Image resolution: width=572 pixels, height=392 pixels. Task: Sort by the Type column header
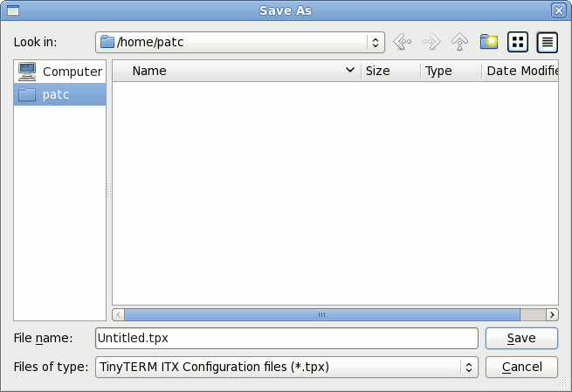(x=450, y=71)
